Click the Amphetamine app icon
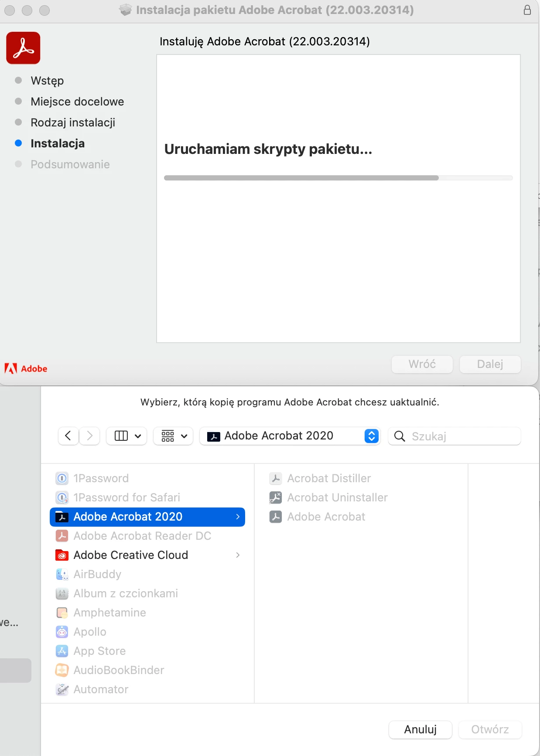Viewport: 540px width, 756px height. click(62, 613)
